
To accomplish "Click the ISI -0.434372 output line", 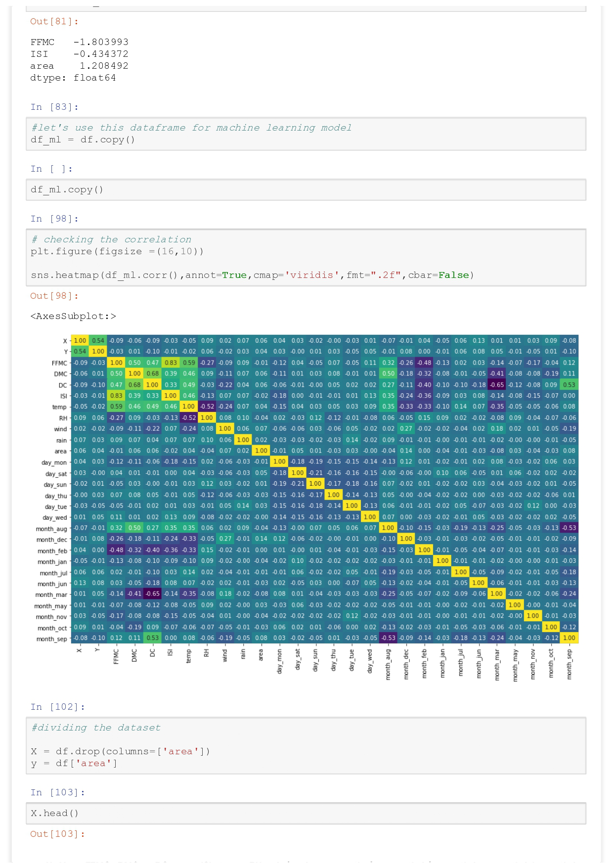I will click(x=79, y=54).
